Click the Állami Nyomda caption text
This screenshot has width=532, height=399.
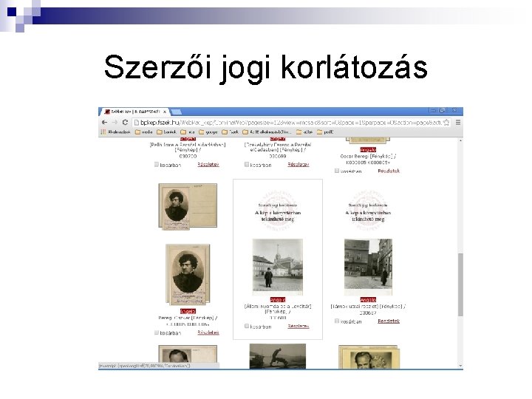pyautogui.click(x=278, y=309)
